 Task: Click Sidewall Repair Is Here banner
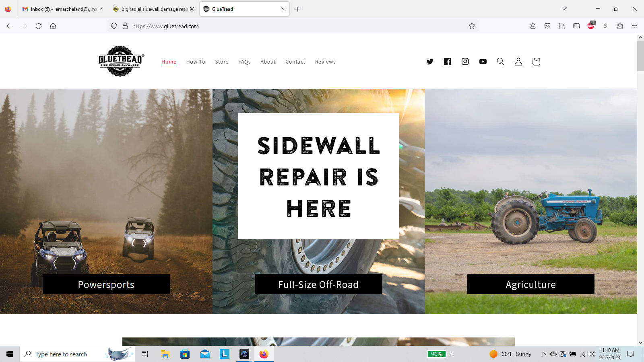(x=319, y=176)
